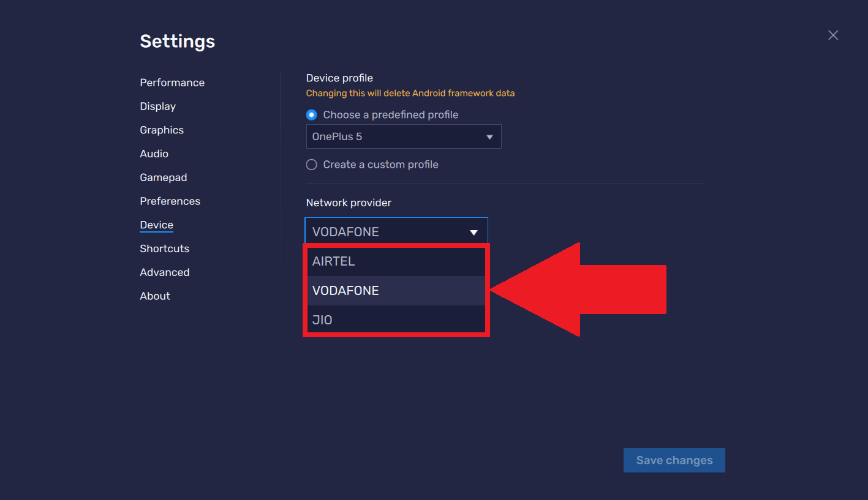Select Gamepad in the sidebar
The height and width of the screenshot is (500, 868).
[x=164, y=177]
